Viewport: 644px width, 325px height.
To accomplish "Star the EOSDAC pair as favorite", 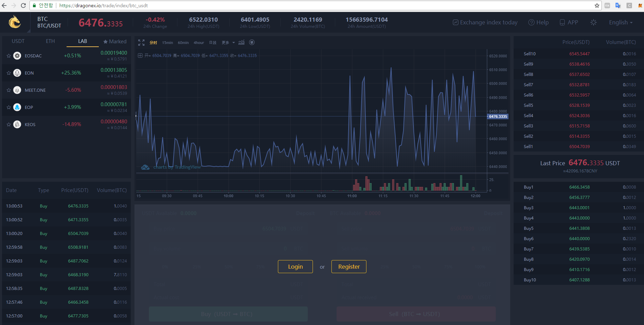I will click(x=9, y=56).
